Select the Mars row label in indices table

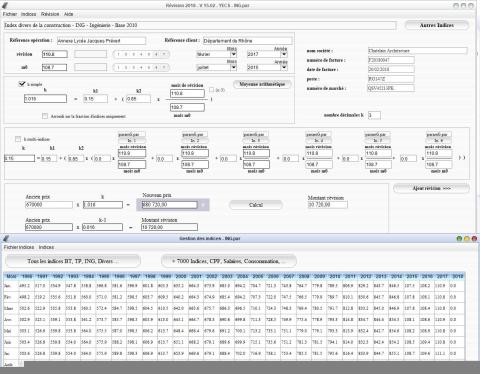pos(11,308)
